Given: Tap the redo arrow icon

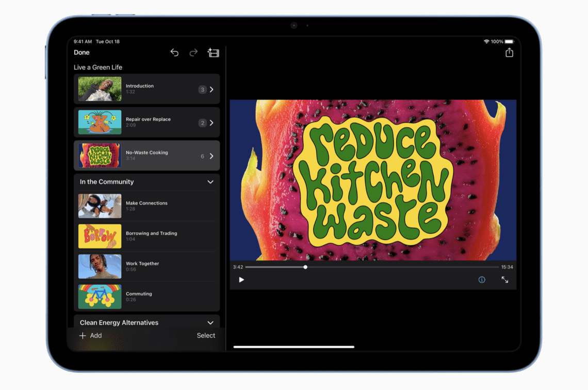Looking at the screenshot, I should coord(193,53).
